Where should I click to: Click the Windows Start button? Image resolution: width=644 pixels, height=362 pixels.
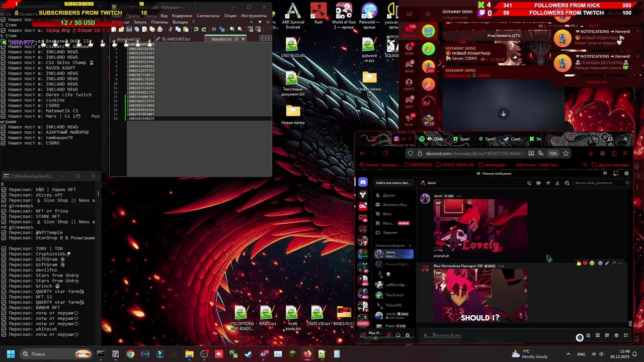pos(11,354)
